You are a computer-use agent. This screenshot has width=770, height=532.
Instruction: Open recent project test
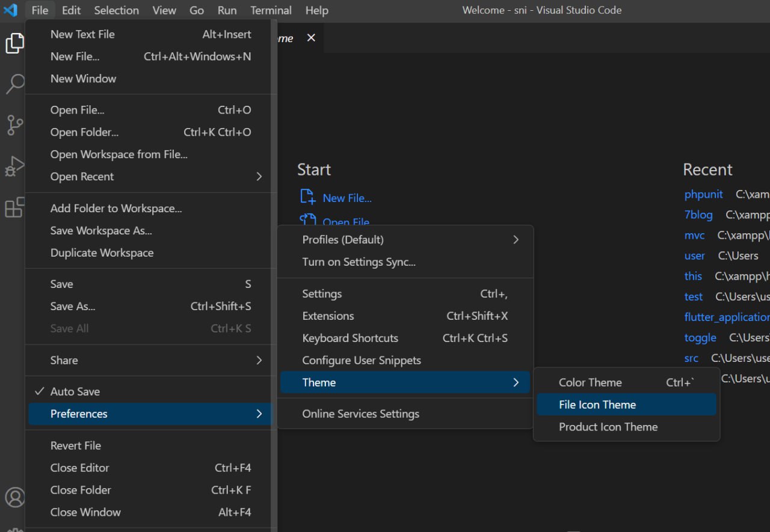694,296
